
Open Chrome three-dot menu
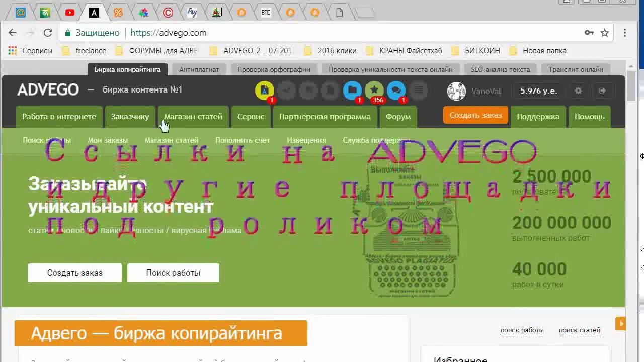tap(625, 33)
